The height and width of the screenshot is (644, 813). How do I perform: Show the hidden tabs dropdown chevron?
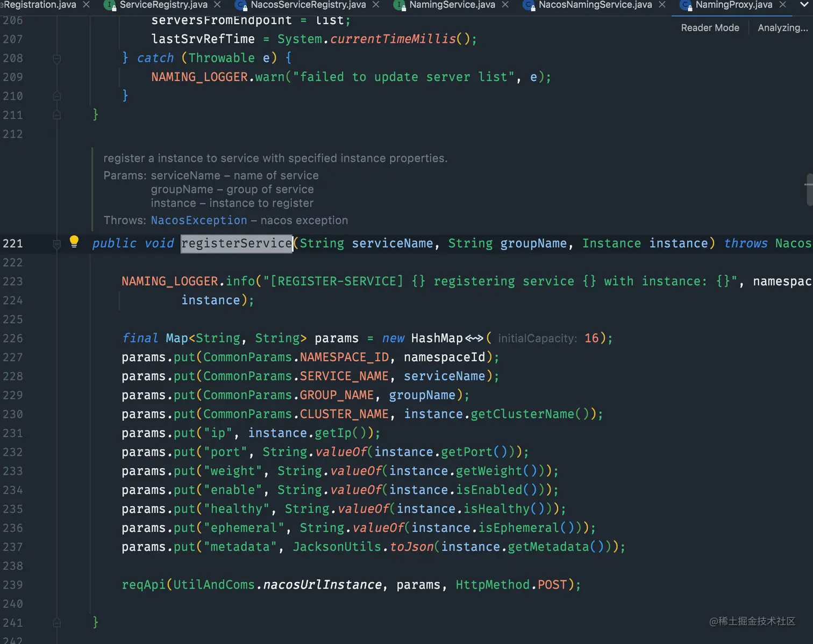coord(804,4)
